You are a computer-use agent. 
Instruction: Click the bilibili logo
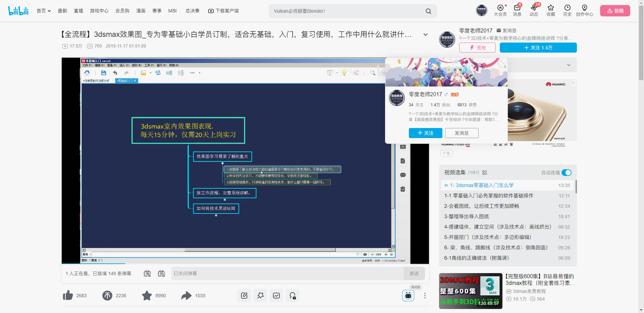(x=18, y=11)
